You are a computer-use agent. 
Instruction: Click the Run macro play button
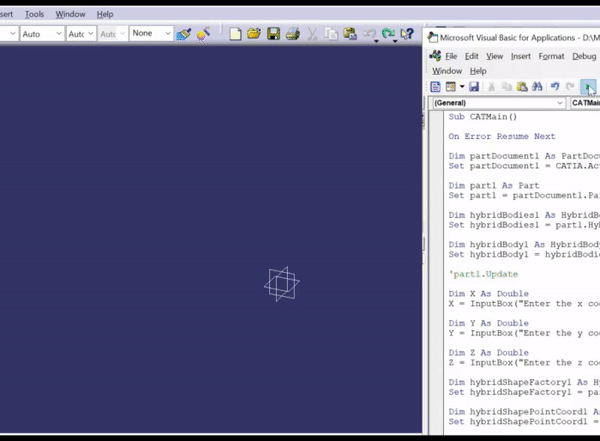click(x=588, y=87)
